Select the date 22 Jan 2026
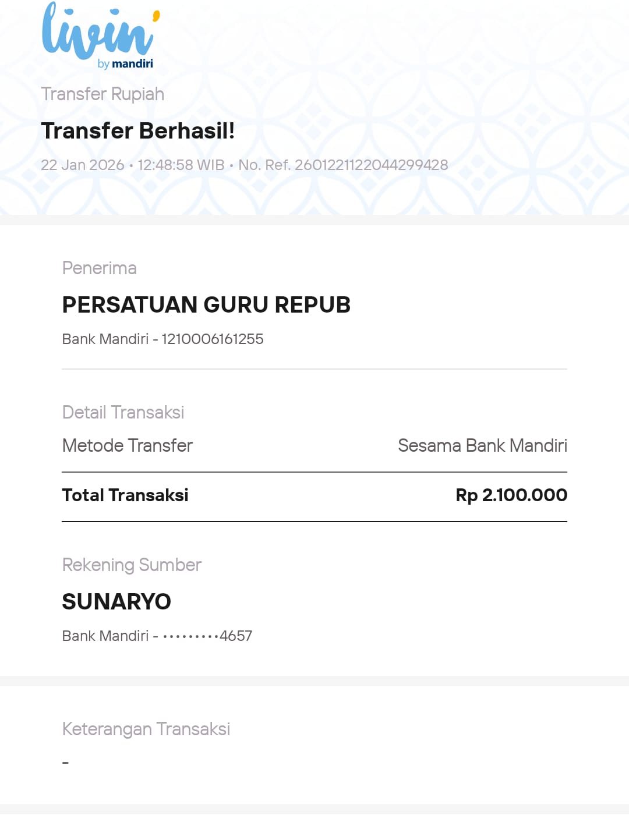 [82, 165]
